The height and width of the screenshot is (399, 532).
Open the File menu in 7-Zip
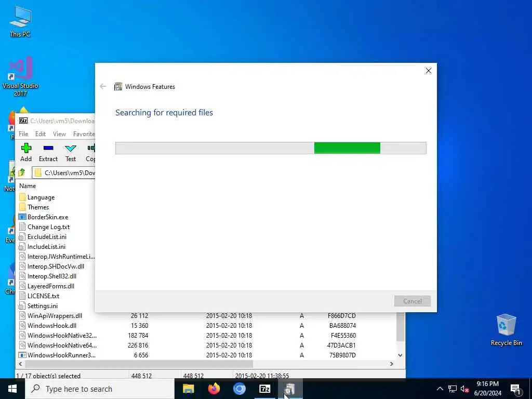pyautogui.click(x=23, y=134)
